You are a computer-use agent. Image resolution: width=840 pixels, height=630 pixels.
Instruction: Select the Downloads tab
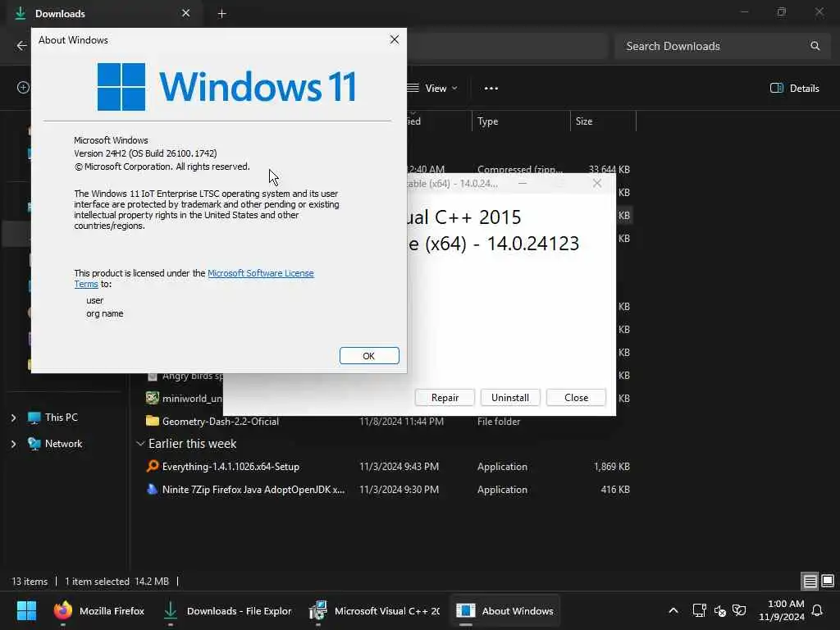(104, 14)
